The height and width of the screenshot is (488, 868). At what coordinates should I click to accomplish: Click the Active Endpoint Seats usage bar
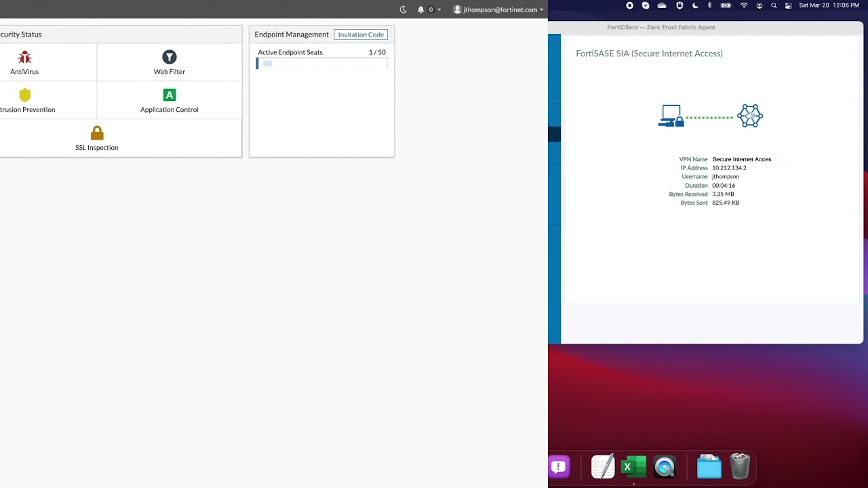(x=322, y=63)
